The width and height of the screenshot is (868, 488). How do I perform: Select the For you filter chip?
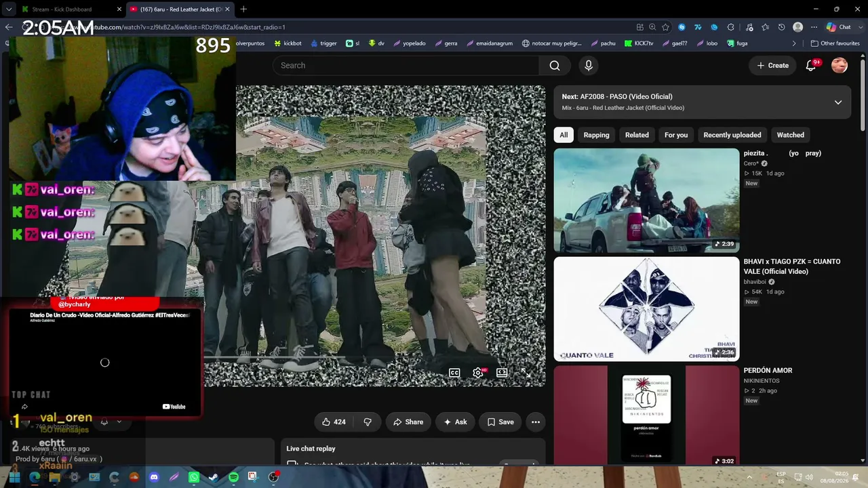coord(676,135)
